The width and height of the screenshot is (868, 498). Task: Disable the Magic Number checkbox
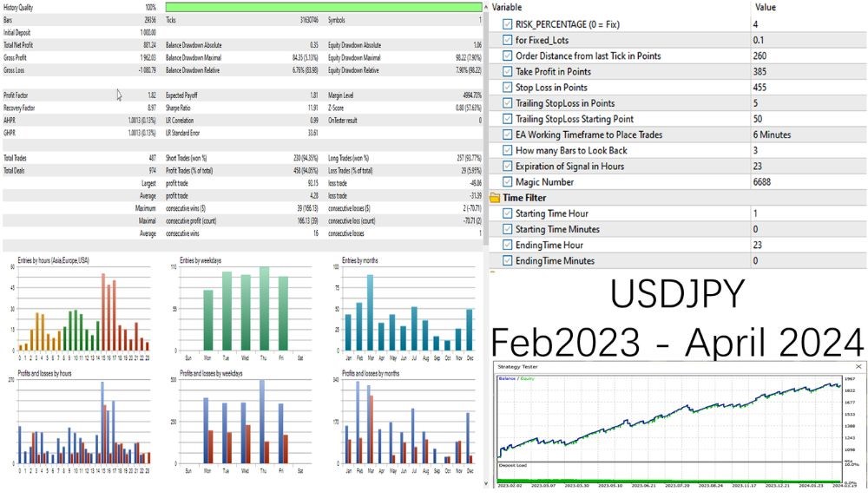(x=508, y=182)
